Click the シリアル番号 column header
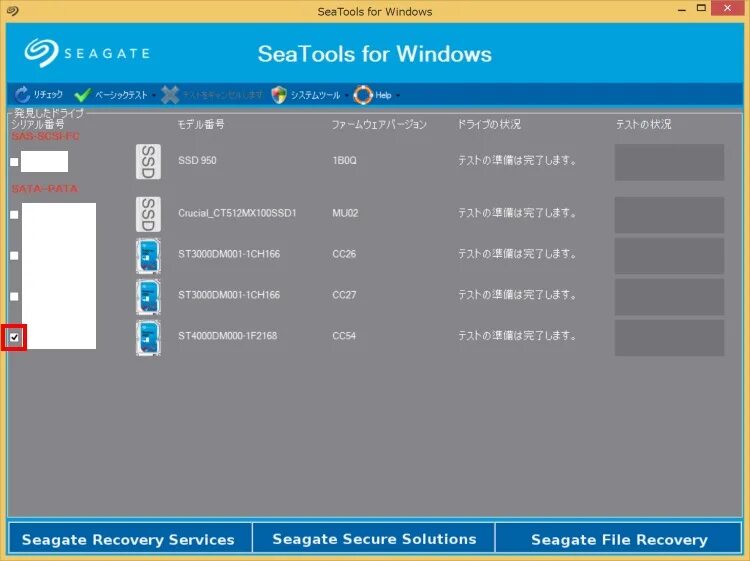 (37, 124)
